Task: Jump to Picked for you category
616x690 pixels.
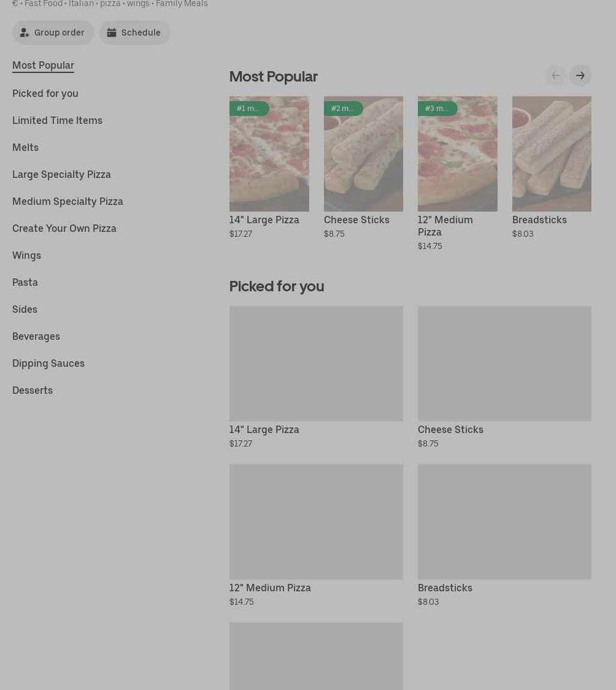Action: tap(45, 93)
